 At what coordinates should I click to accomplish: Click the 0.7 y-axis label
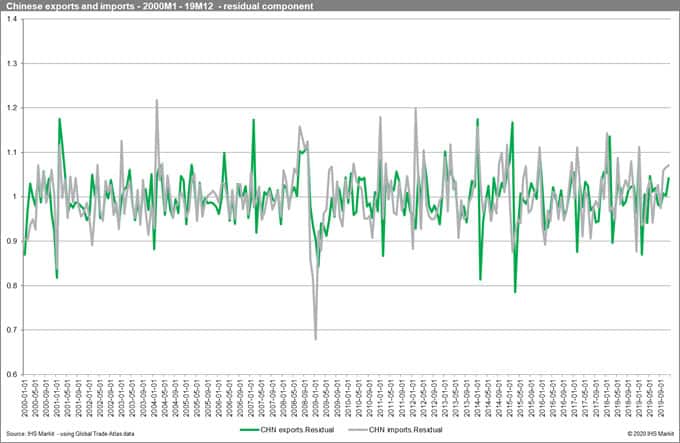(11, 330)
